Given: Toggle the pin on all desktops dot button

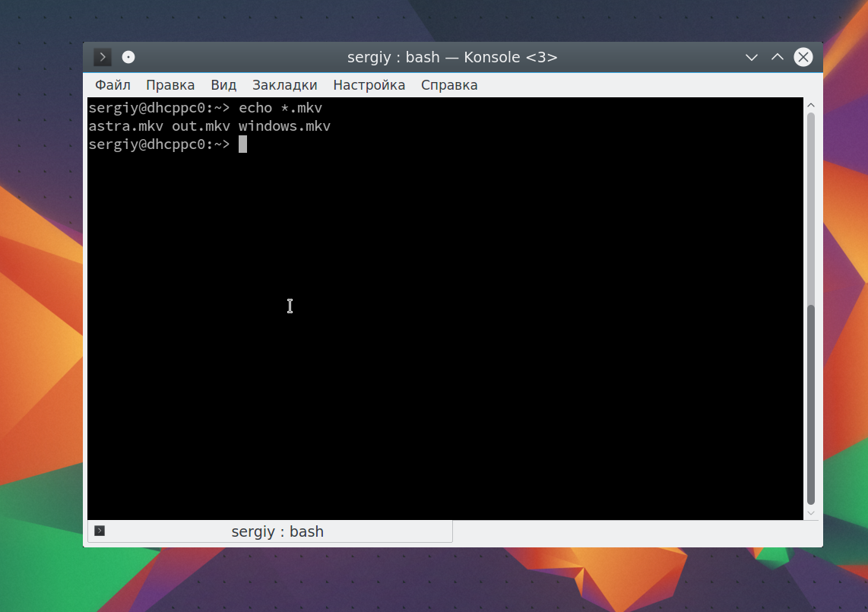Looking at the screenshot, I should point(128,57).
